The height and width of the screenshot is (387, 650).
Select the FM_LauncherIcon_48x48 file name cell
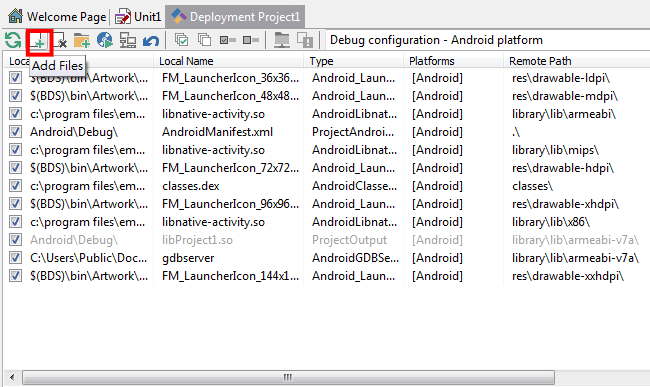[x=230, y=96]
